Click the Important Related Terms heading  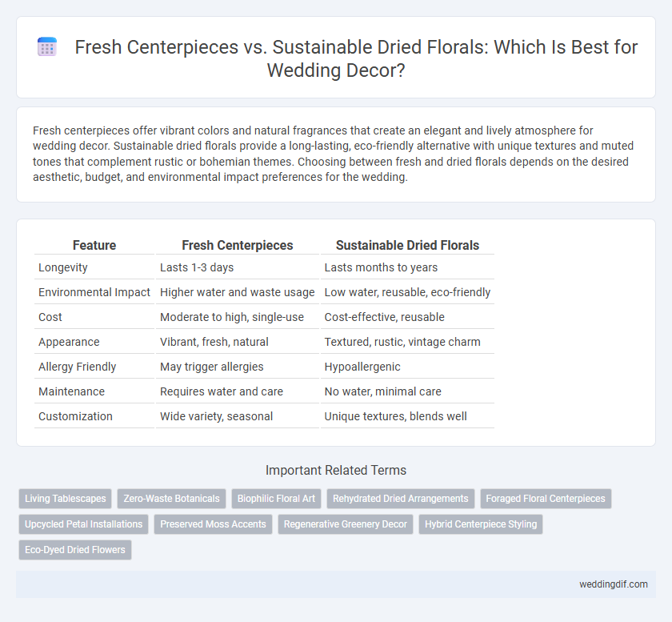point(336,470)
